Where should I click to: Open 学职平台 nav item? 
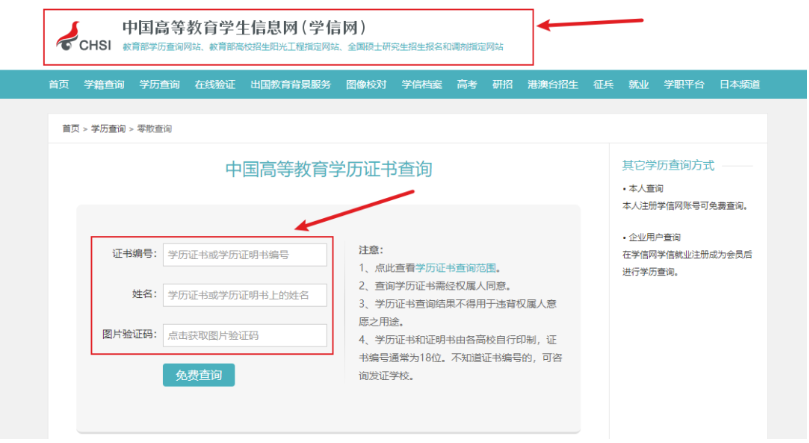684,85
